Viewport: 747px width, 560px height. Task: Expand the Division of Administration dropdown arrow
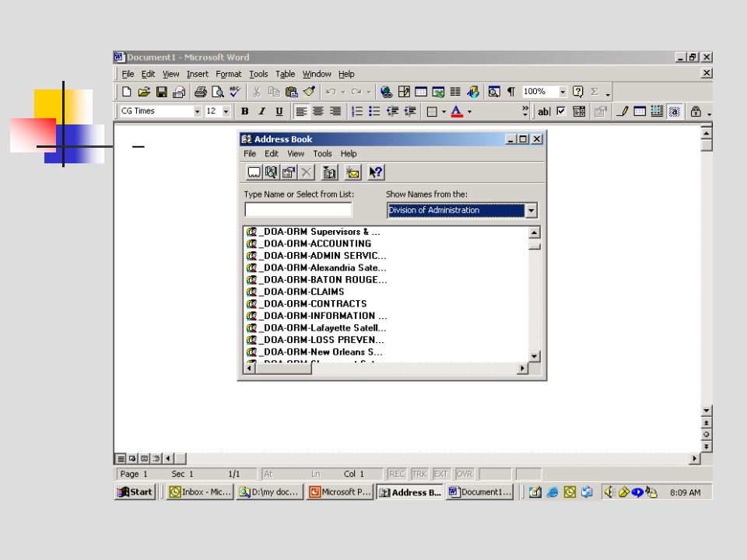(531, 211)
